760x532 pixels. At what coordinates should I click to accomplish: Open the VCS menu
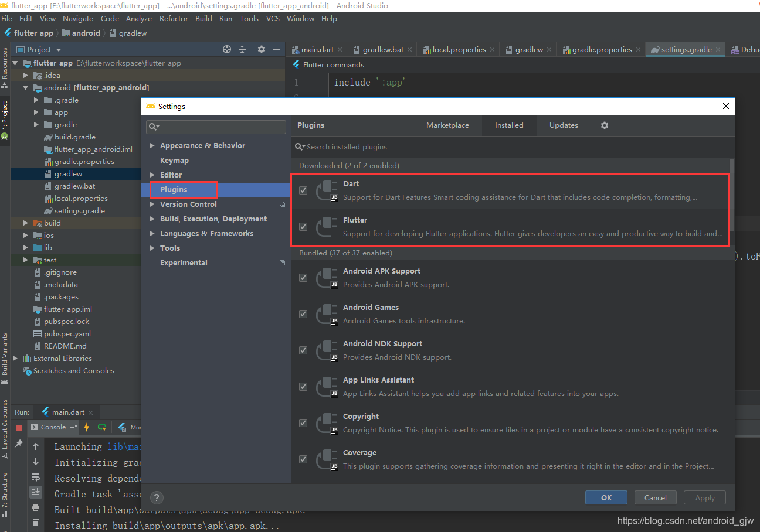pyautogui.click(x=273, y=19)
